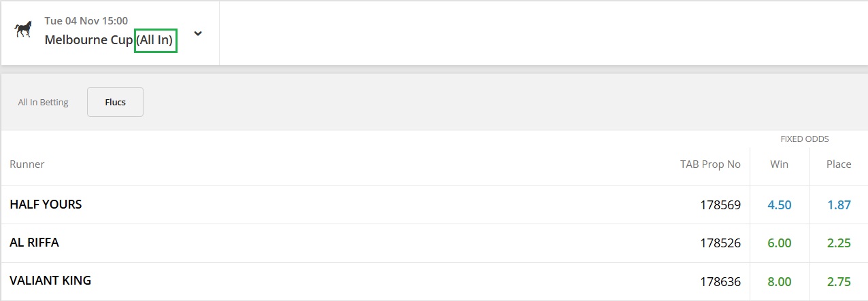The width and height of the screenshot is (868, 301).
Task: Expand the Melbourne Cup race dropdown chevron
Action: pos(198,33)
